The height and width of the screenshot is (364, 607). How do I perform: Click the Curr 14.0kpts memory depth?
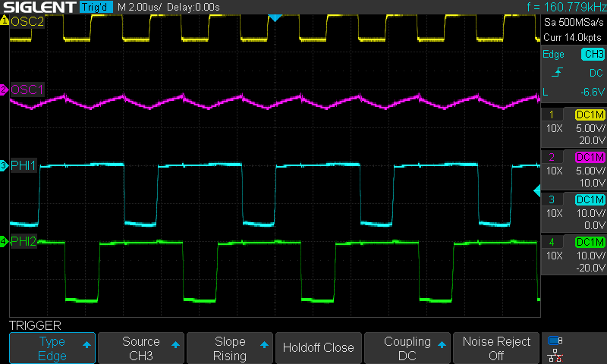(x=572, y=37)
